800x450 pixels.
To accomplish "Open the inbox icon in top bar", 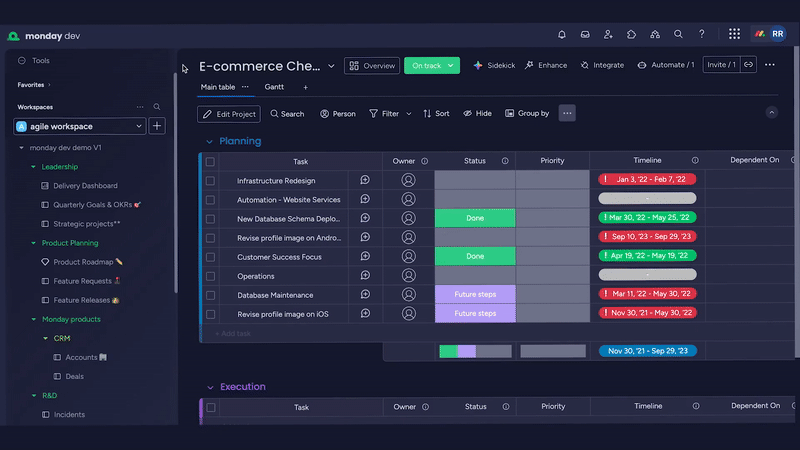I will pyautogui.click(x=585, y=34).
